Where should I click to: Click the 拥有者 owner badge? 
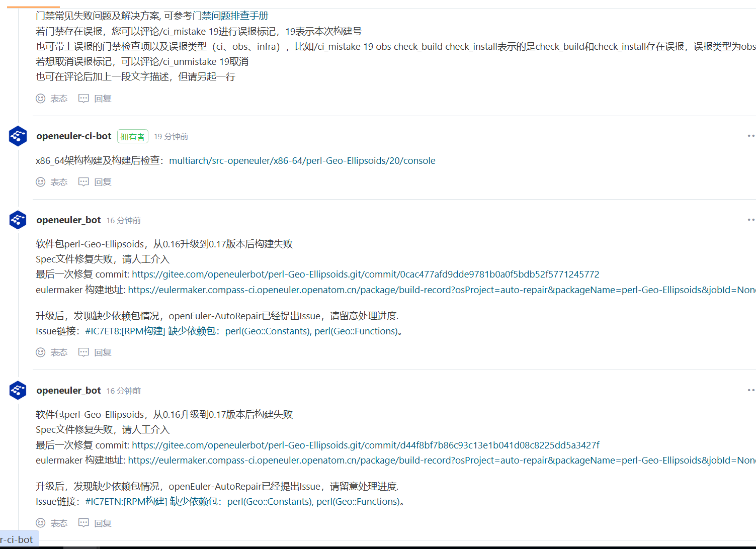(x=132, y=137)
